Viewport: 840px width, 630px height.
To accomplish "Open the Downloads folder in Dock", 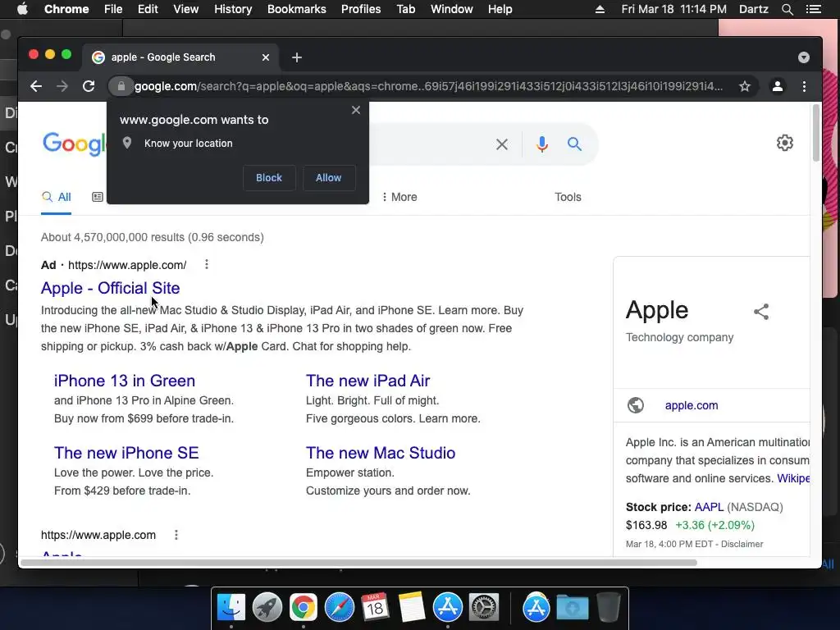I will pos(572,608).
